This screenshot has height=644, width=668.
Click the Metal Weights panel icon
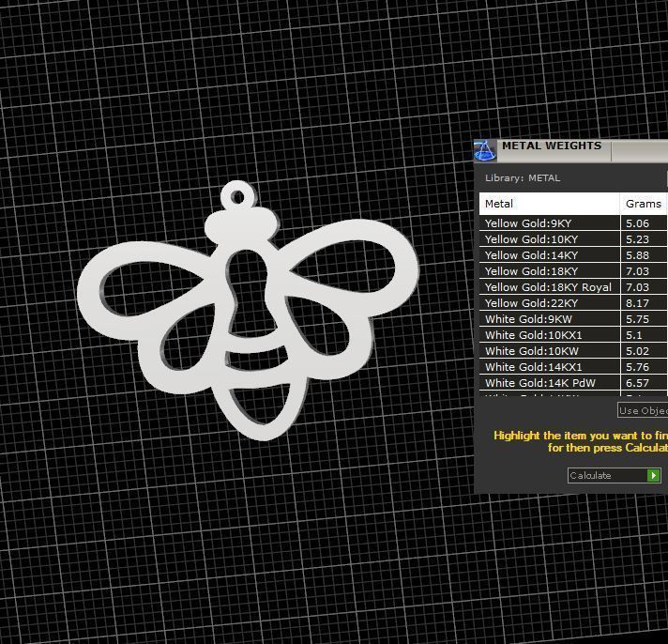[x=485, y=151]
